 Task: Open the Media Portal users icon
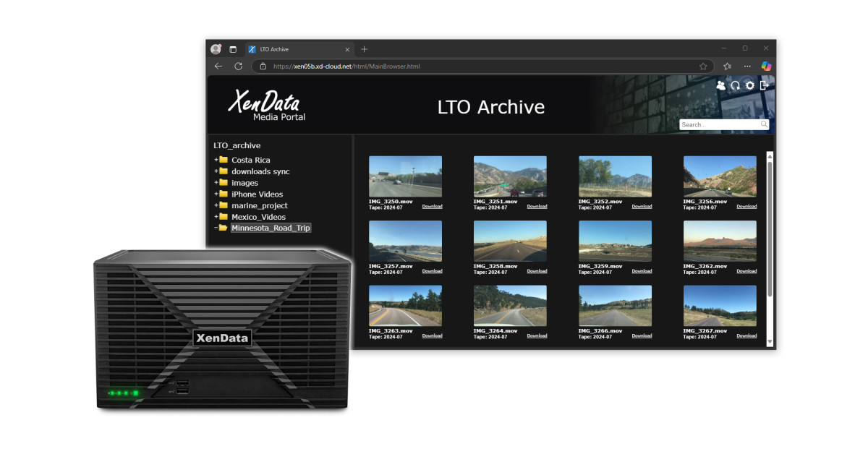pyautogui.click(x=720, y=85)
